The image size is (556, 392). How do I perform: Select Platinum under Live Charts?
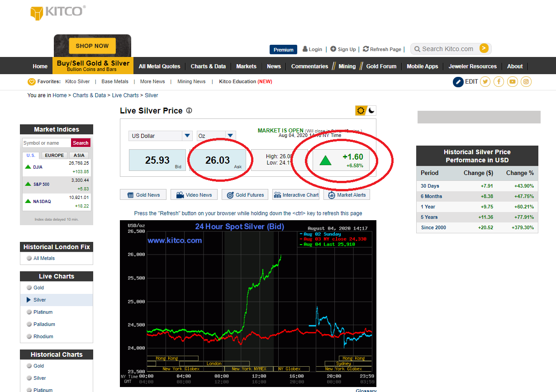point(43,312)
